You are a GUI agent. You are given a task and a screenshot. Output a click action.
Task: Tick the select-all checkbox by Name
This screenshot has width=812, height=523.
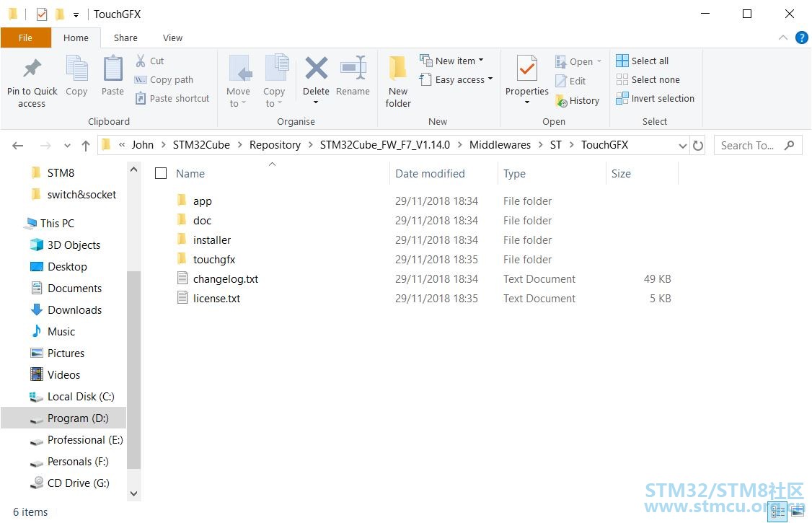tap(161, 173)
